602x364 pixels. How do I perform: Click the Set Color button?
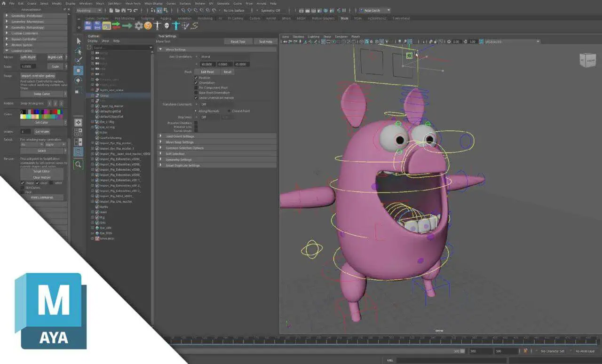coord(42,122)
